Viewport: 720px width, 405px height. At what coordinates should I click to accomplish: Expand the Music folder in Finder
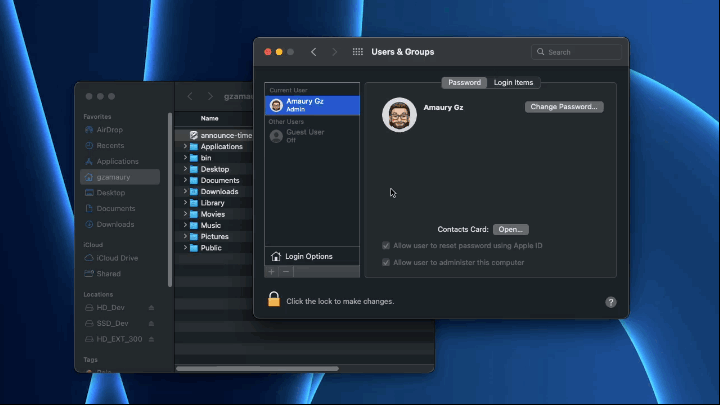click(185, 225)
